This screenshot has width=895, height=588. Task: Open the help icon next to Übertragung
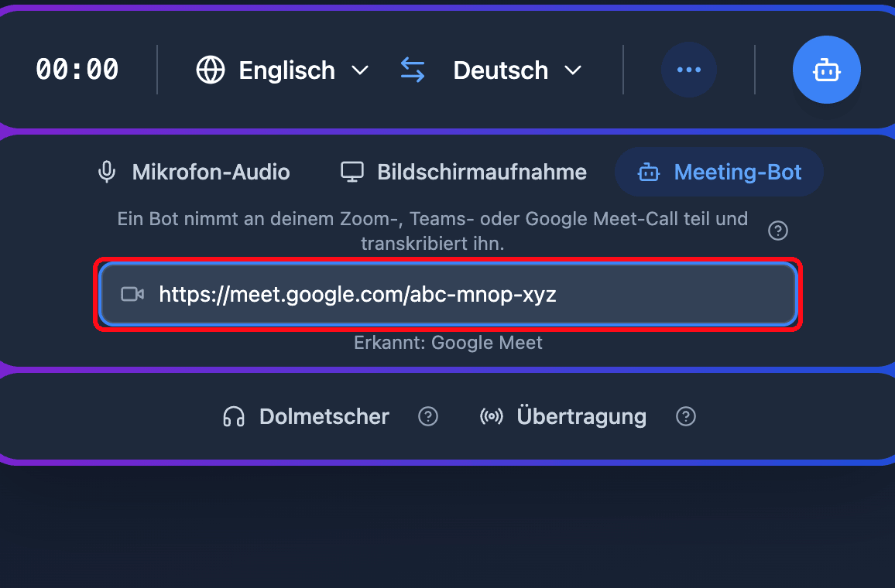(685, 416)
